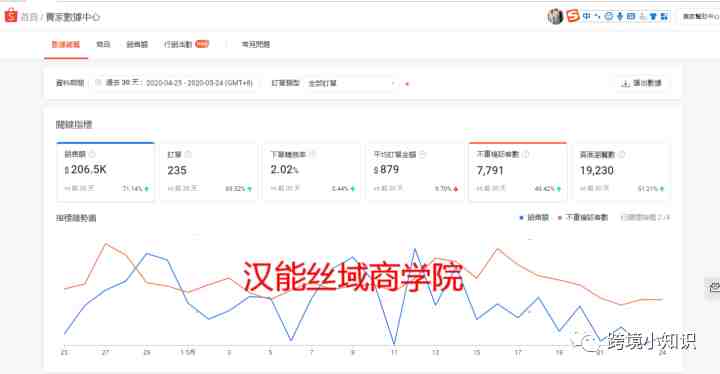The height and width of the screenshot is (374, 720).
Task: Toggle the 訂單 metric card
Action: point(208,171)
